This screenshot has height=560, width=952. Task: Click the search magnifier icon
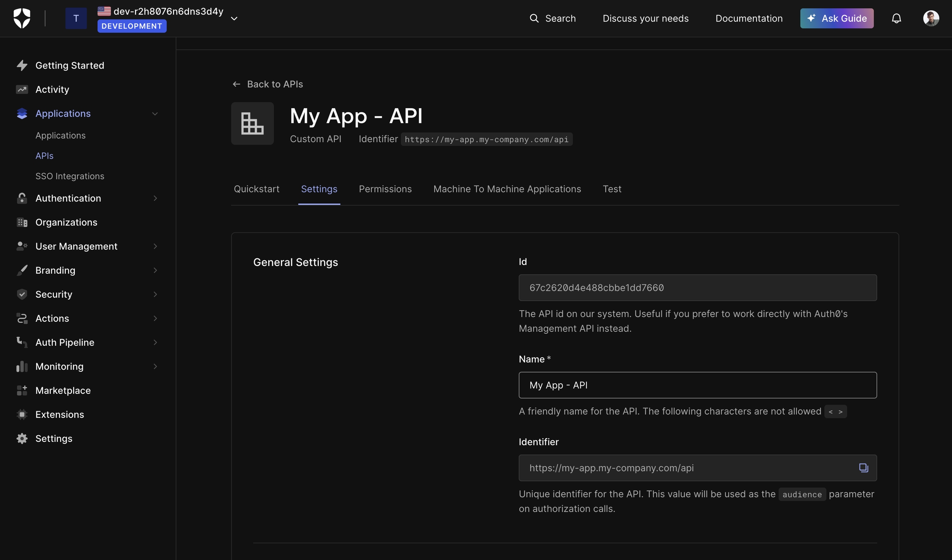(534, 18)
